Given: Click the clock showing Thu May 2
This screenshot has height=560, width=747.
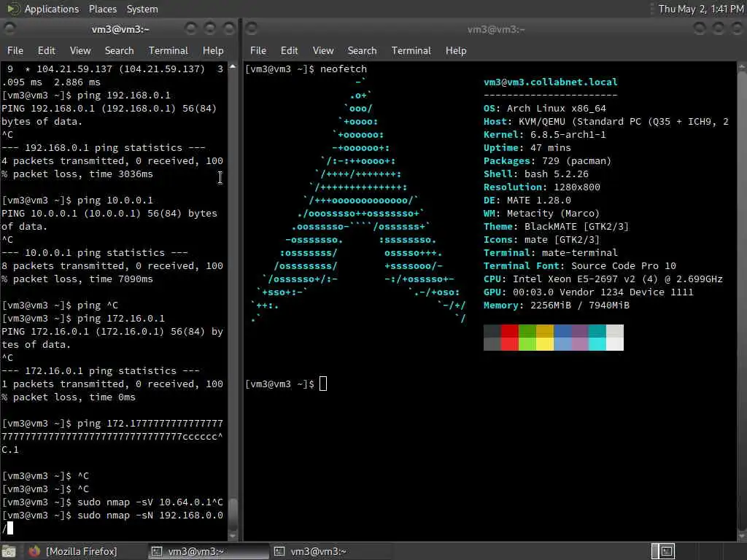Looking at the screenshot, I should coord(701,9).
